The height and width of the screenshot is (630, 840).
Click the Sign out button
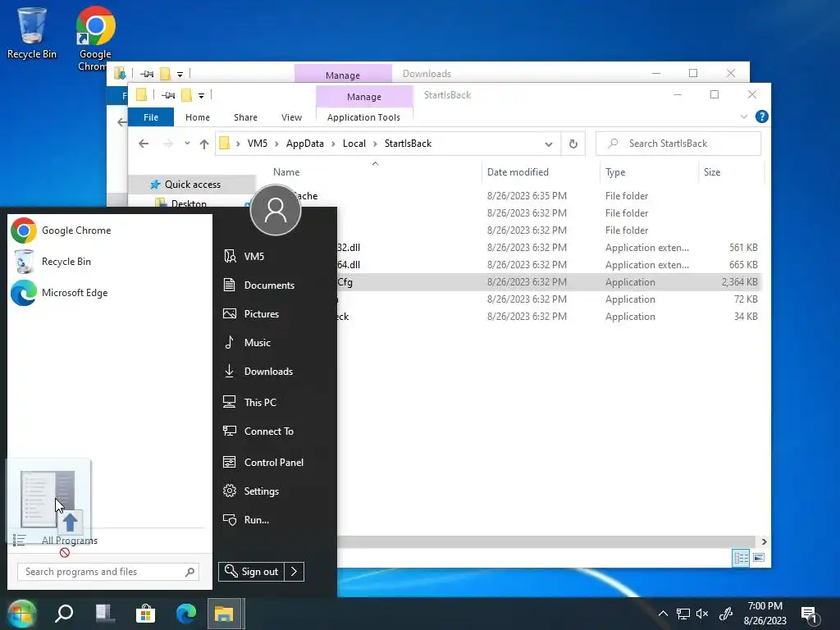point(251,572)
